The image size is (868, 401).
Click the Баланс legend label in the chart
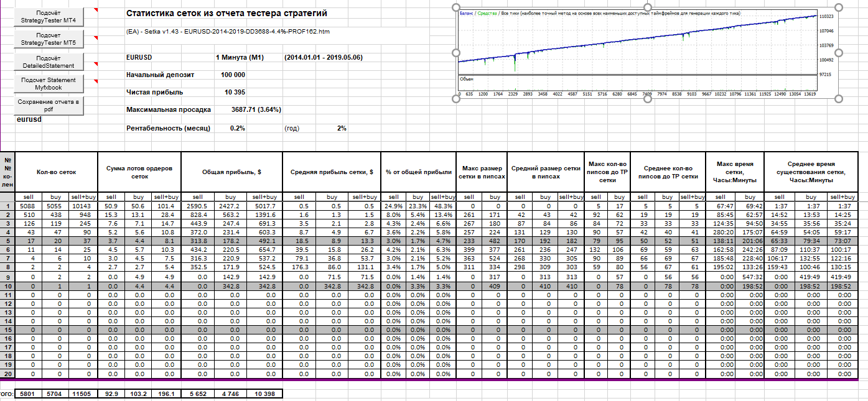pyautogui.click(x=465, y=12)
